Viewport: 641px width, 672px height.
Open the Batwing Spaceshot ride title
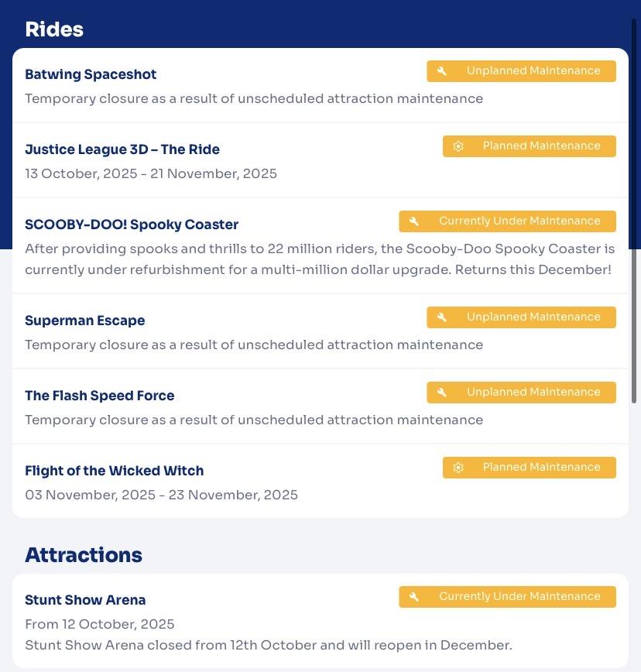(91, 74)
